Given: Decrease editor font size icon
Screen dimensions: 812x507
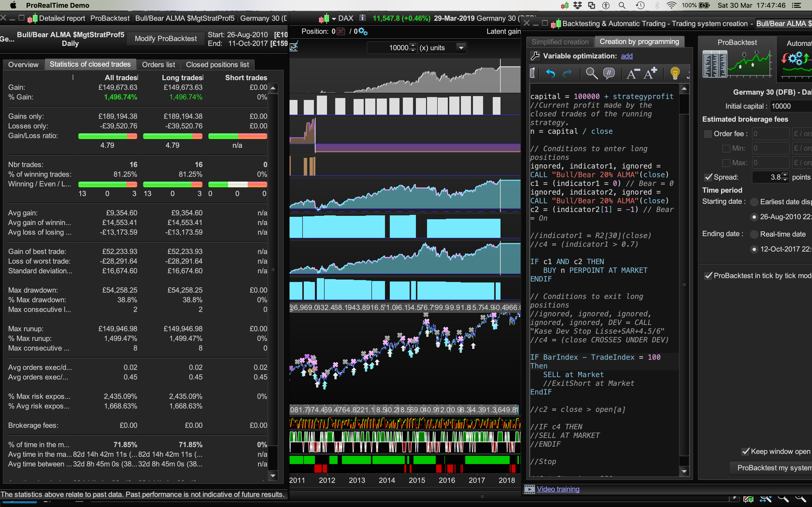Looking at the screenshot, I should click(632, 73).
